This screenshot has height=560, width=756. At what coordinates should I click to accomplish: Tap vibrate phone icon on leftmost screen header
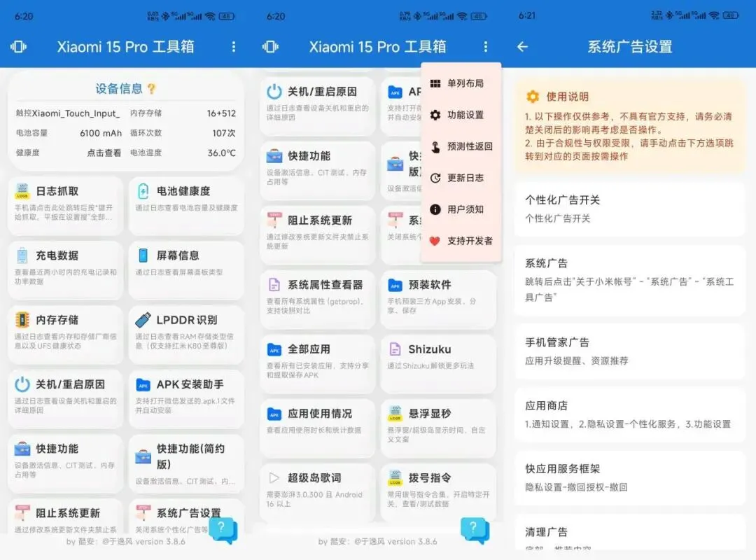(x=18, y=47)
